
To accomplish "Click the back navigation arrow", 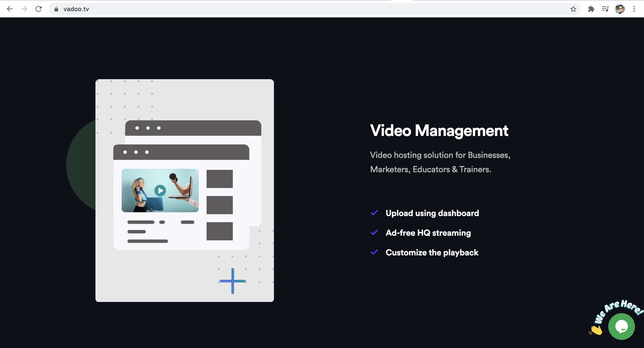I will tap(10, 9).
